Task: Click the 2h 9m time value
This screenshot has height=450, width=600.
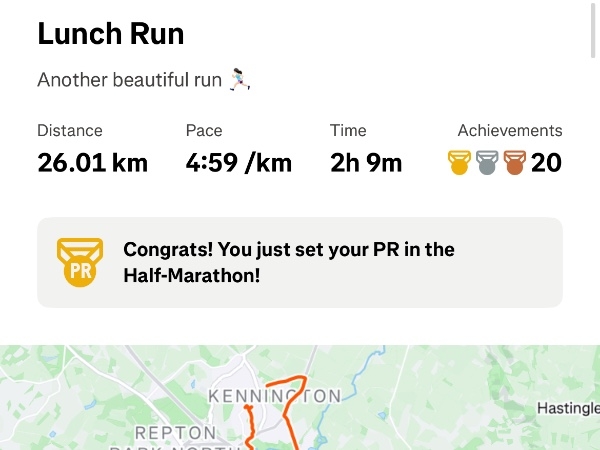Action: click(x=366, y=163)
